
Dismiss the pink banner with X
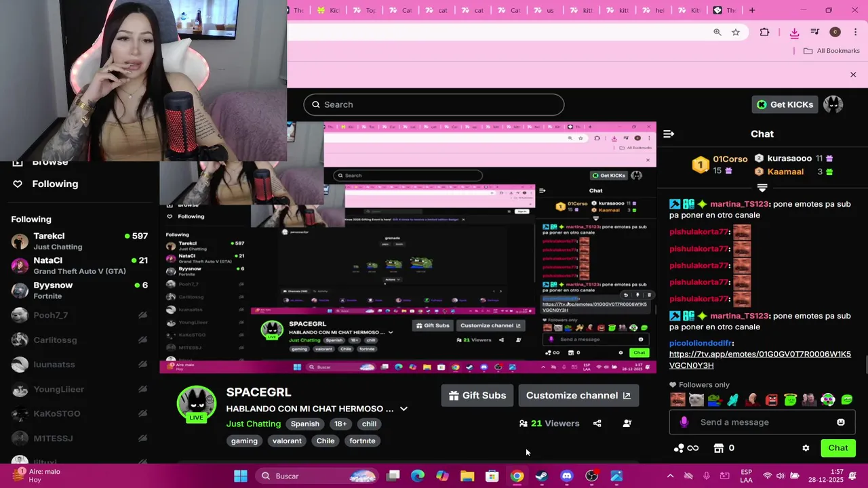tap(853, 75)
